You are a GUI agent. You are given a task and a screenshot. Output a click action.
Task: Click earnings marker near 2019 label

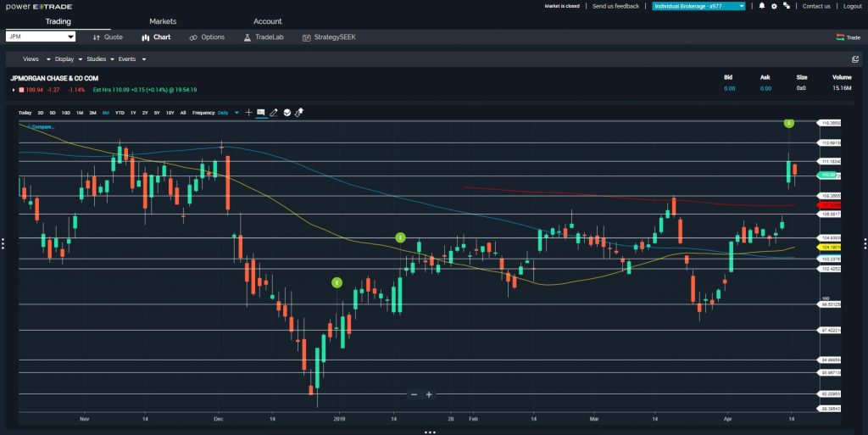[x=337, y=283]
